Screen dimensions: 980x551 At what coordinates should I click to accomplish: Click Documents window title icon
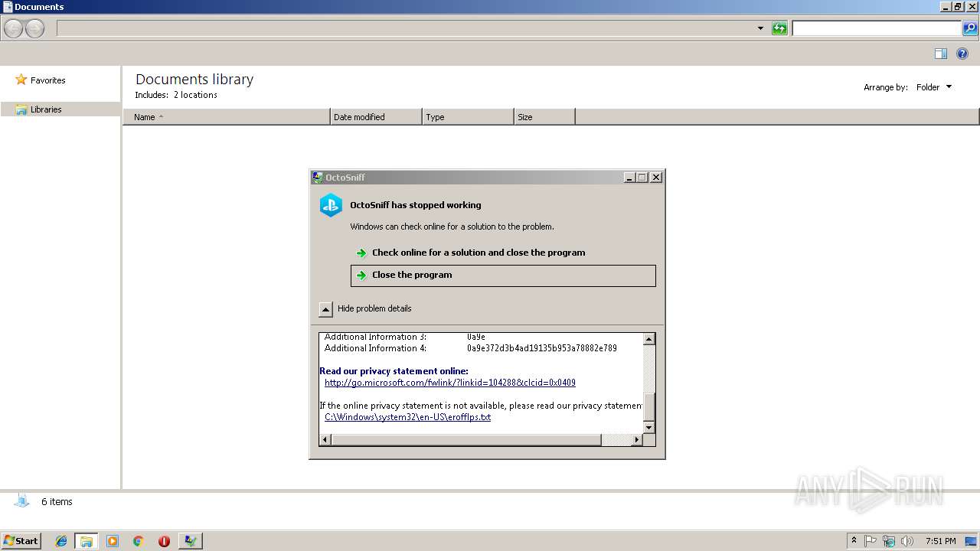8,7
